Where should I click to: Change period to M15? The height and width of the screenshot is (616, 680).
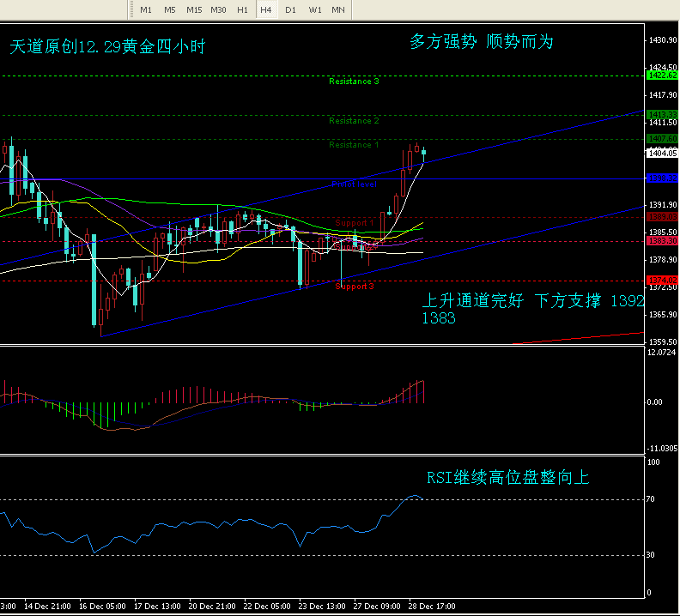tap(194, 9)
